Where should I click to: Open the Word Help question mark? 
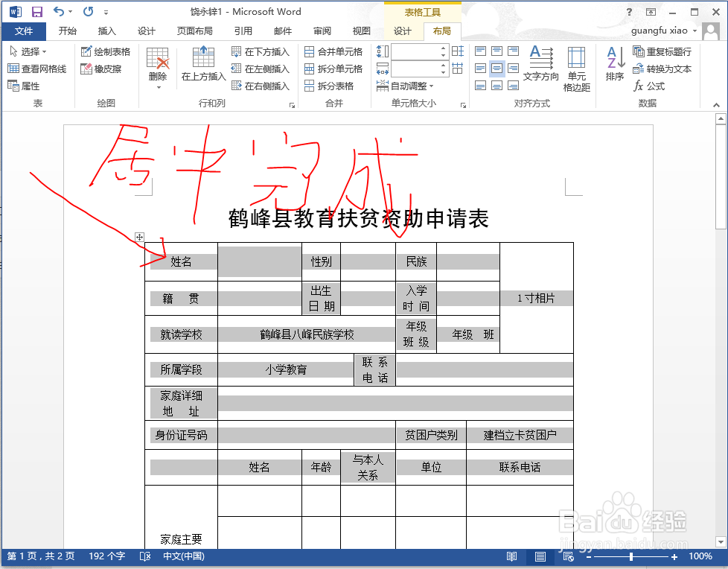tap(629, 12)
